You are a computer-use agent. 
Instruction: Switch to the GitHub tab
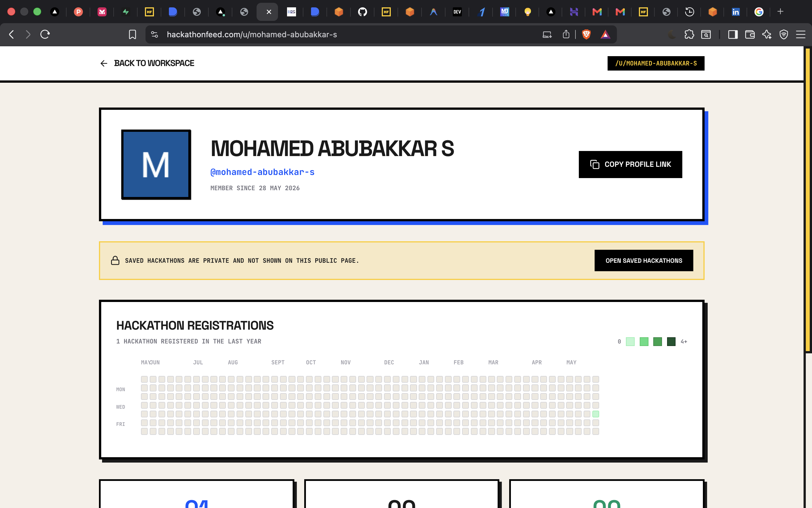[362, 12]
